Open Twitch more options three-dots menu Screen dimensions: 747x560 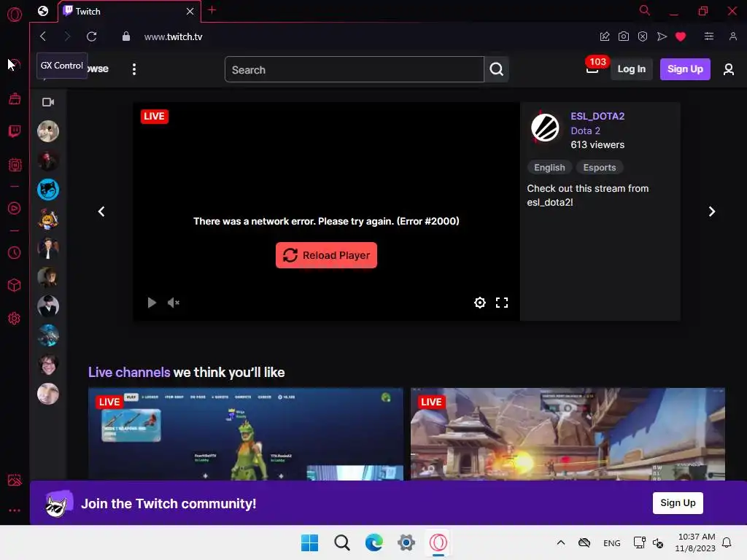(134, 69)
